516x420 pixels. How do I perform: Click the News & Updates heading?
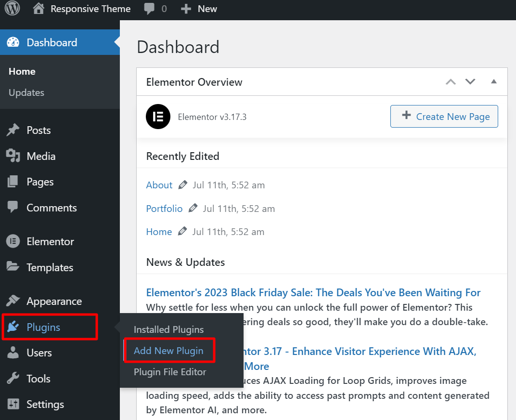click(x=186, y=262)
